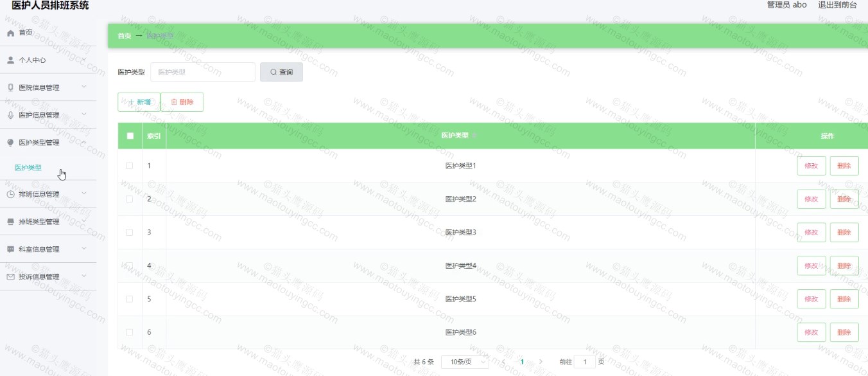
Task: Expand the 医院信息管理 menu chevron
Action: click(x=84, y=87)
